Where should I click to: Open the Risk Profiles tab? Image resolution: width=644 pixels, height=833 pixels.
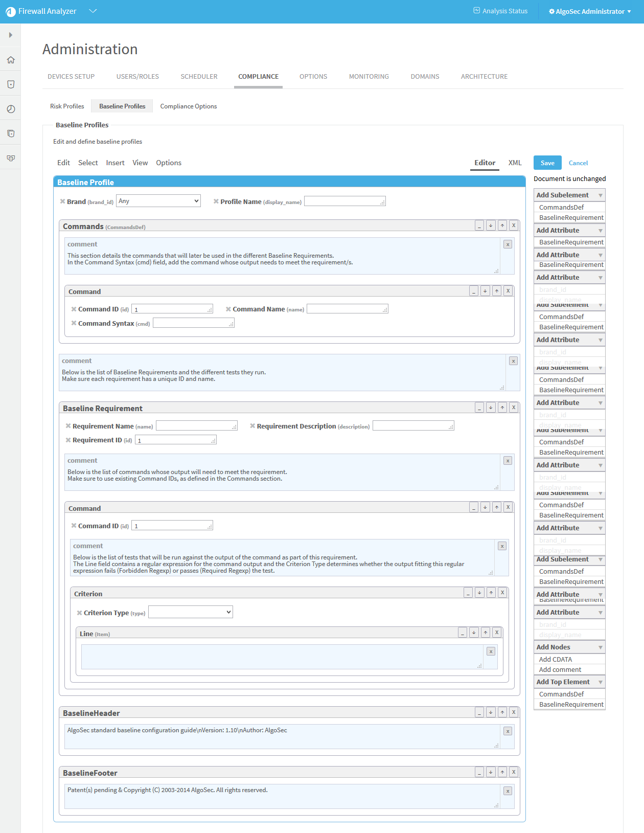tap(67, 106)
